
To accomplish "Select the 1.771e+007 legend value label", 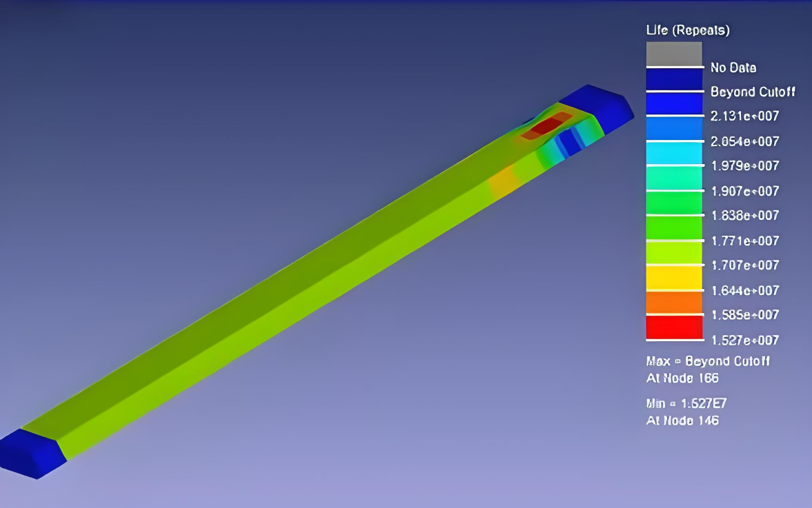I will [x=744, y=241].
